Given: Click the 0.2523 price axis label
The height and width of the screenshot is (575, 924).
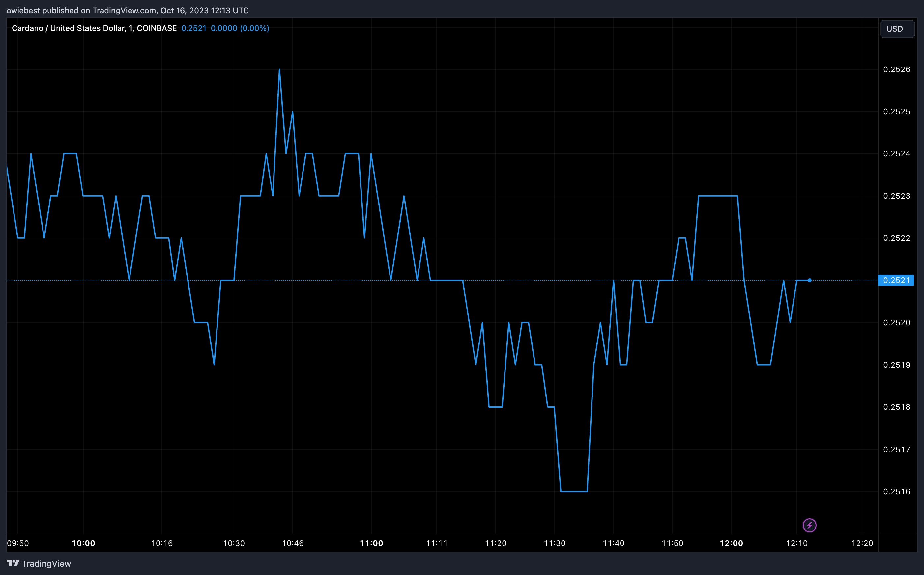Looking at the screenshot, I should (x=897, y=196).
